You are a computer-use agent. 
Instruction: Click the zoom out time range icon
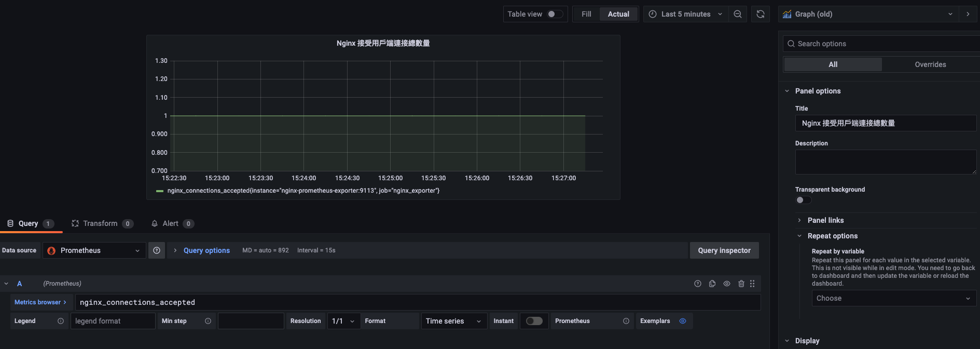(737, 14)
